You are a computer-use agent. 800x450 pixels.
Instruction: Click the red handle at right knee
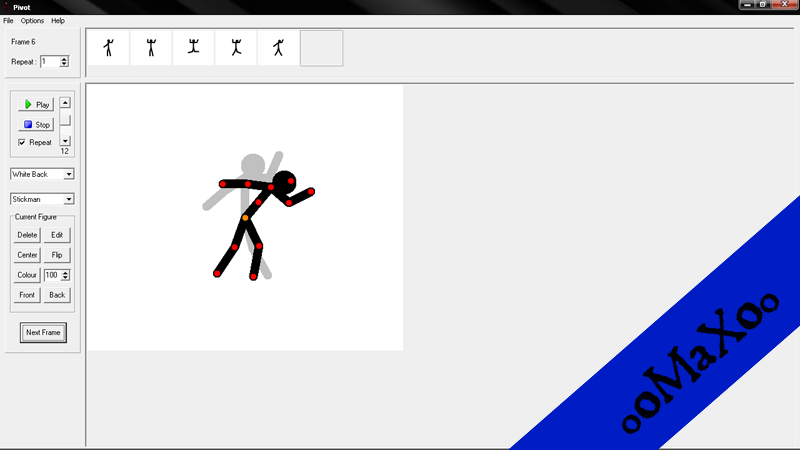[259, 246]
